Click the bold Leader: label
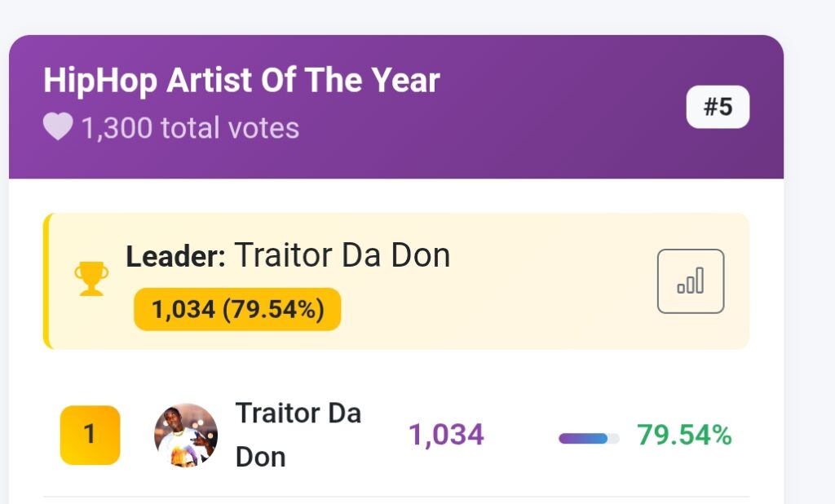The width and height of the screenshot is (835, 504). click(175, 257)
